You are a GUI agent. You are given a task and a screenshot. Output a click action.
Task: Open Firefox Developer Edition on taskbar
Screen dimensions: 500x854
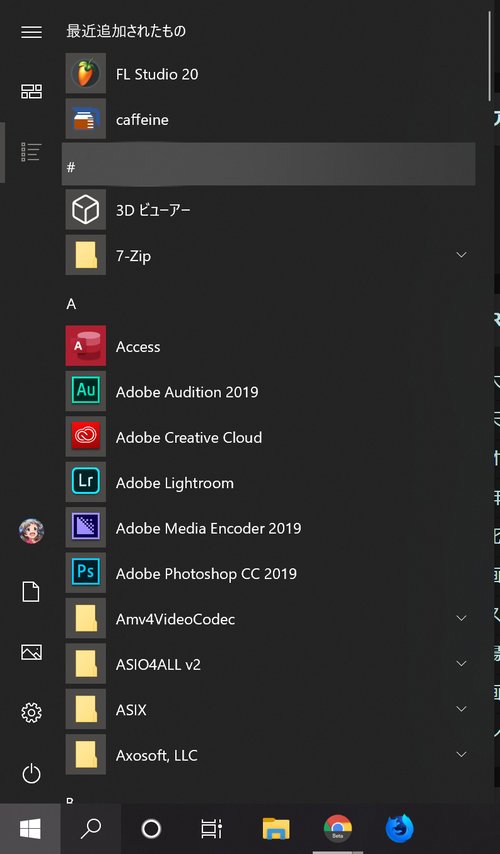coord(399,829)
